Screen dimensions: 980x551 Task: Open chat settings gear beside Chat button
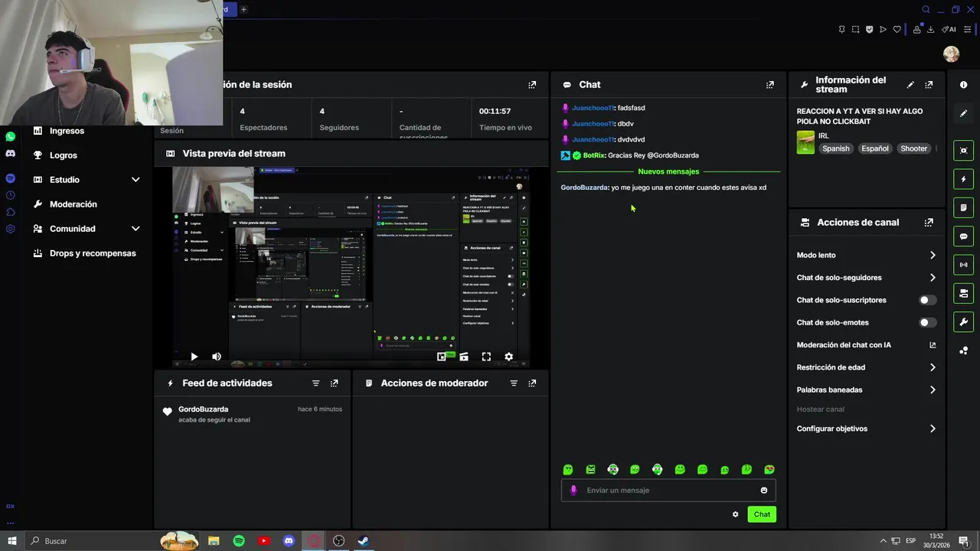(x=735, y=514)
